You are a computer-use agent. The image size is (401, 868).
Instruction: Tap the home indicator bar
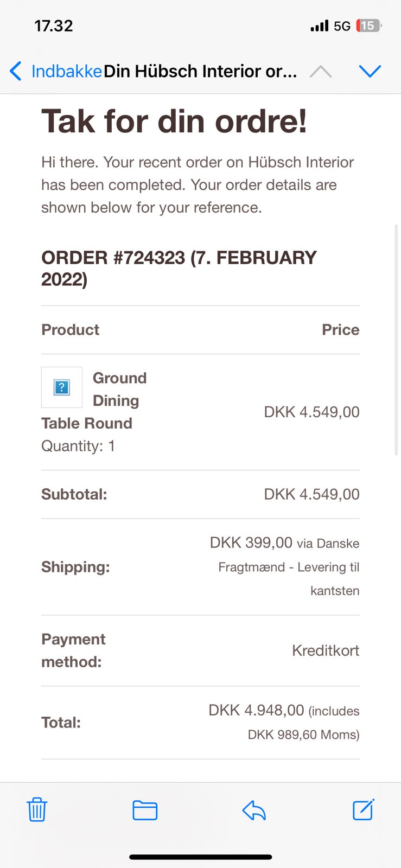click(200, 857)
